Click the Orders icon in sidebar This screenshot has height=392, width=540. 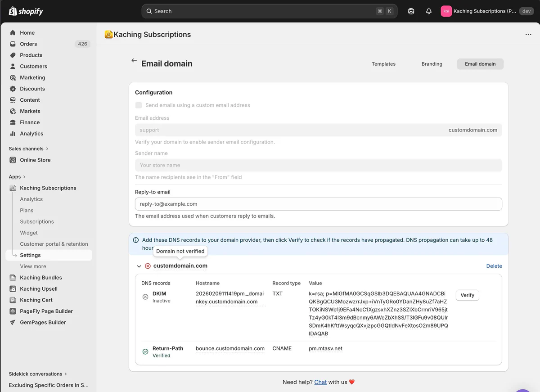[13, 44]
